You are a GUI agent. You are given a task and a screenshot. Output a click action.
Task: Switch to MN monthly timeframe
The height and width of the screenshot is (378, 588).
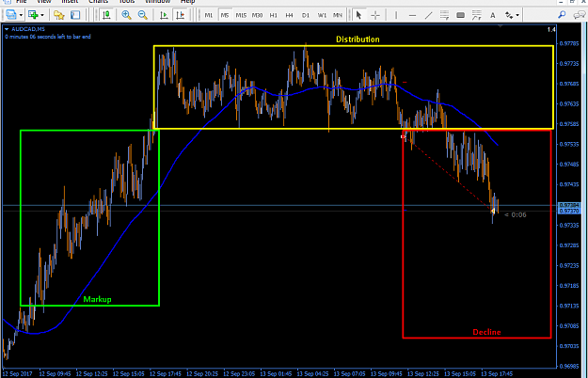[x=338, y=15]
